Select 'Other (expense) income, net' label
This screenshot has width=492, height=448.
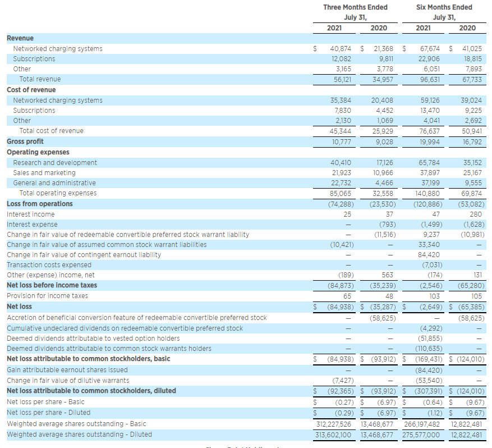50,275
